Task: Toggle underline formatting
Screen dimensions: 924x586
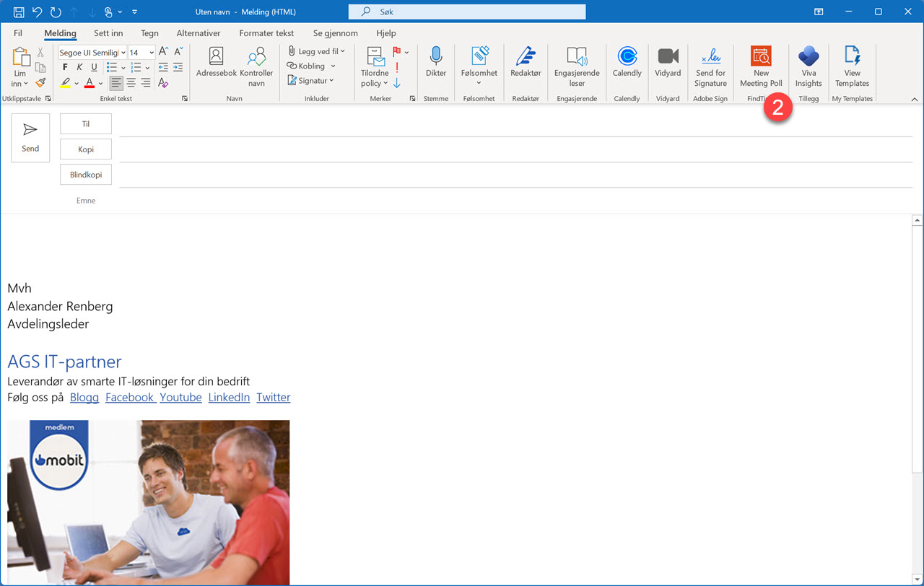Action: (x=94, y=67)
